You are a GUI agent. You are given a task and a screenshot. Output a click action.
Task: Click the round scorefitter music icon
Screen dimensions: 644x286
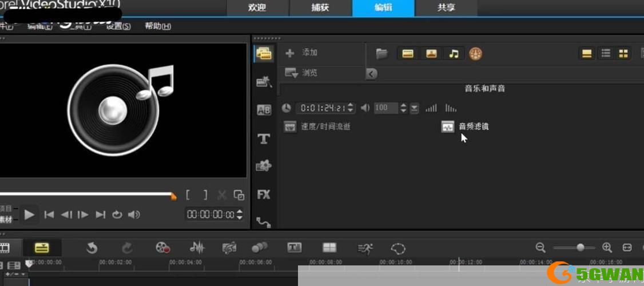476,54
